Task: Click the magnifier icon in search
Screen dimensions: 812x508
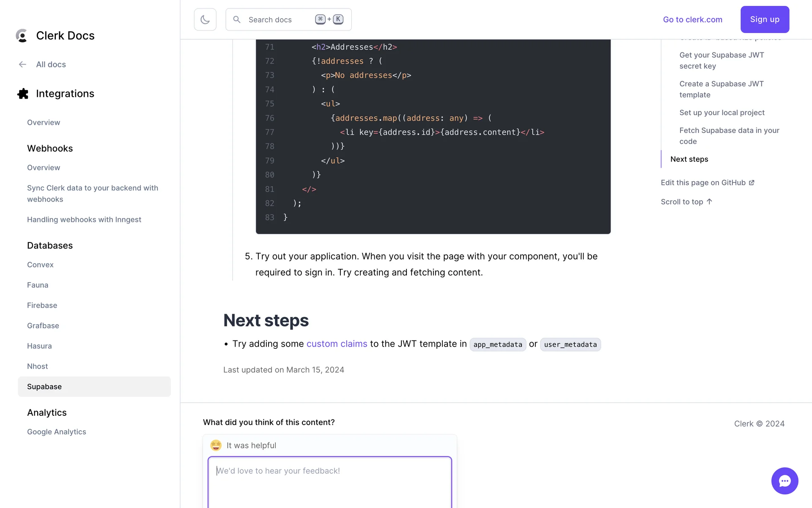Action: tap(237, 19)
